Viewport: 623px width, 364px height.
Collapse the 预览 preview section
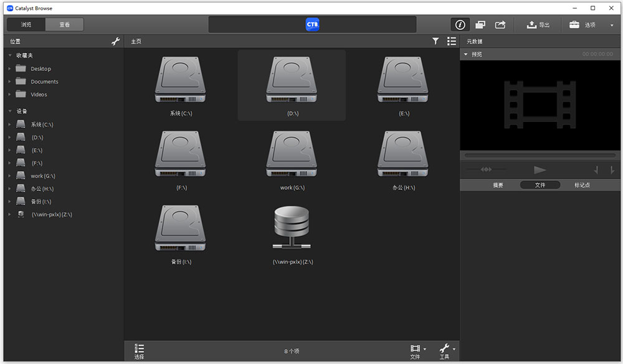click(x=465, y=54)
